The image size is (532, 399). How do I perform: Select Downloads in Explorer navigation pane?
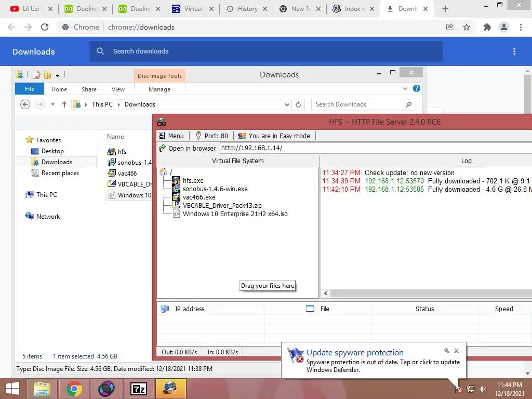click(x=56, y=162)
